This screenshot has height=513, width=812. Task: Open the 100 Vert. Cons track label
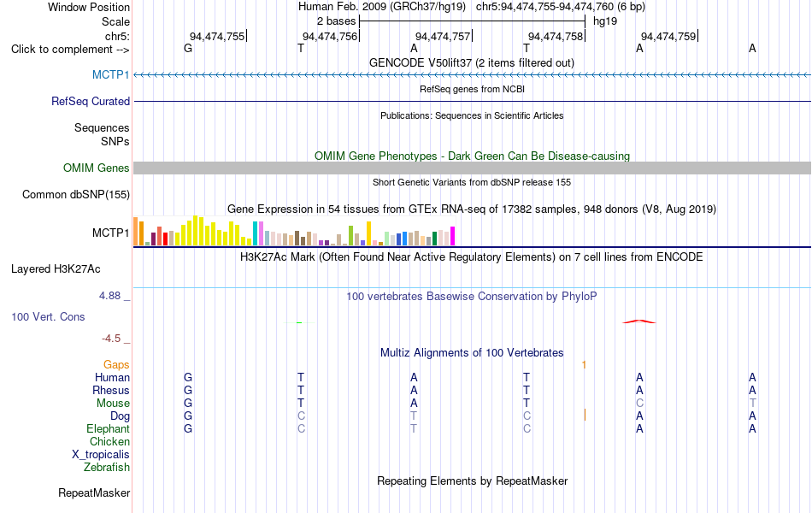[x=48, y=316]
